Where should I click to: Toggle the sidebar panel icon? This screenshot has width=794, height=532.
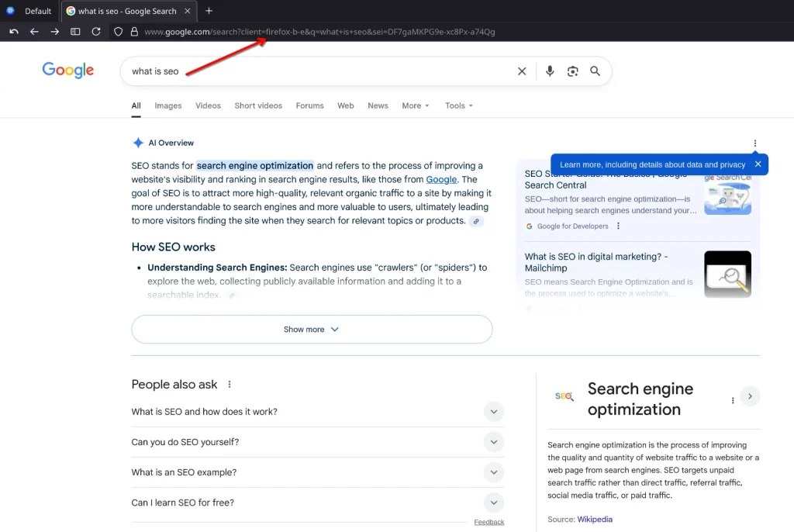75,32
